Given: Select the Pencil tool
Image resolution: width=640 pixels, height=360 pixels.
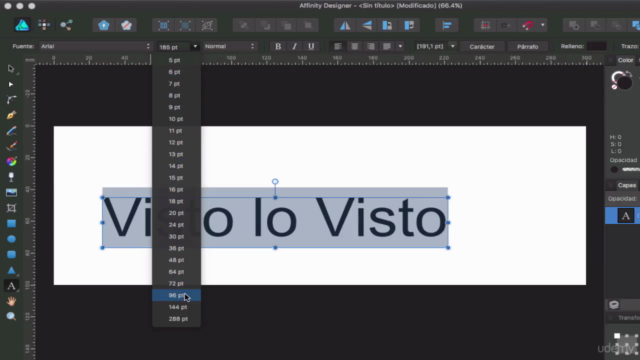Looking at the screenshot, I should pyautogui.click(x=11, y=131).
